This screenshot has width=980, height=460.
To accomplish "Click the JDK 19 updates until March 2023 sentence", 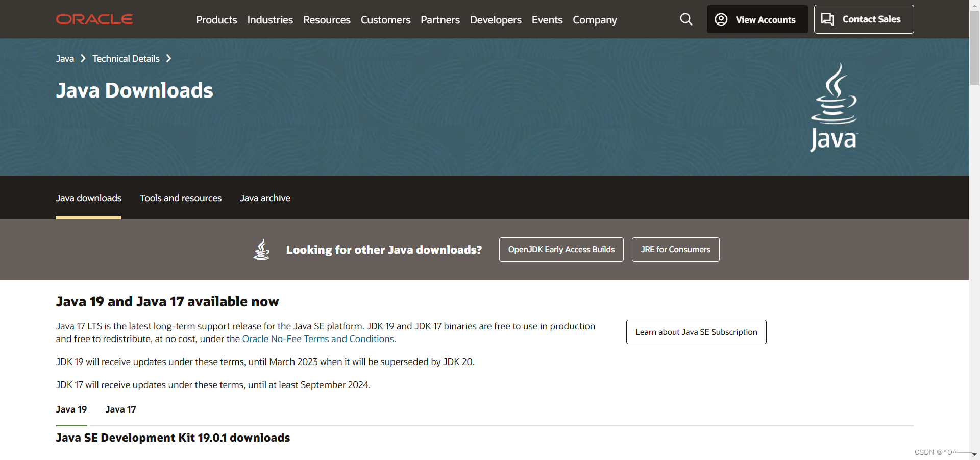I will [x=265, y=362].
